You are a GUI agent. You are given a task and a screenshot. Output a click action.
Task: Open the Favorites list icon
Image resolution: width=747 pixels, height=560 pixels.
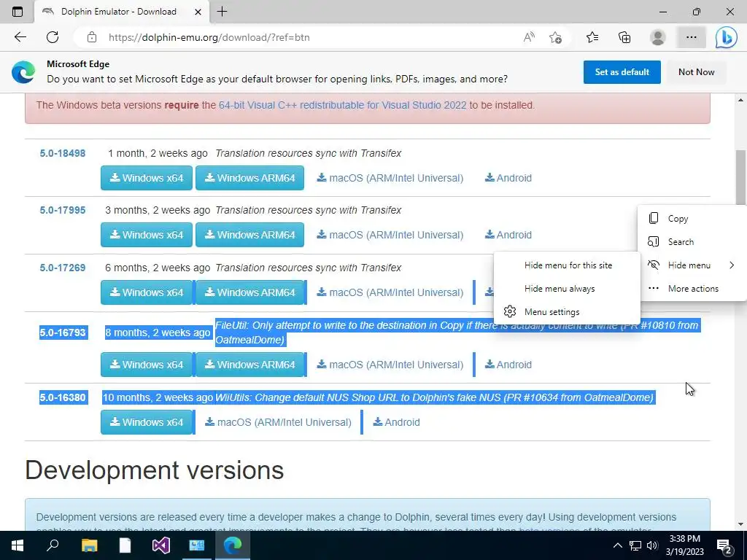pos(592,37)
